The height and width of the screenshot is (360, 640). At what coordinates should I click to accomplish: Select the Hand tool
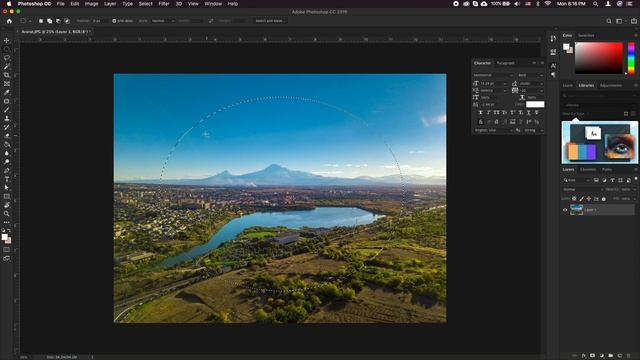coord(7,205)
